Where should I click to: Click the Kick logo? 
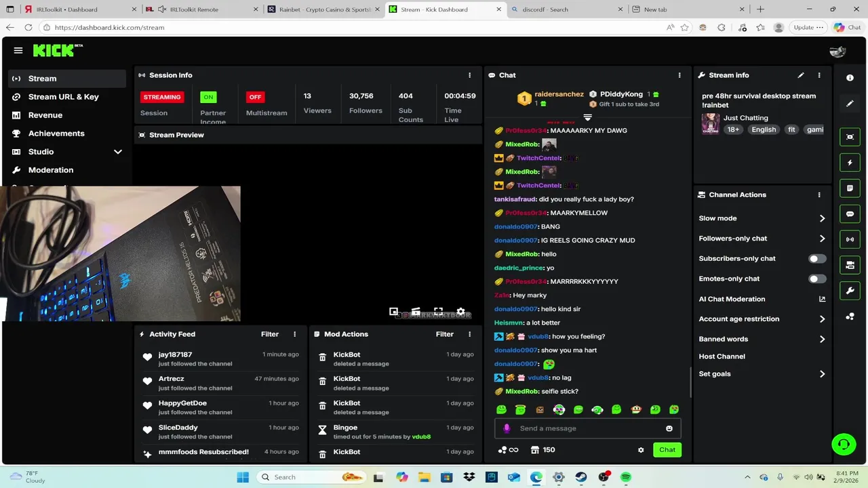(x=58, y=51)
